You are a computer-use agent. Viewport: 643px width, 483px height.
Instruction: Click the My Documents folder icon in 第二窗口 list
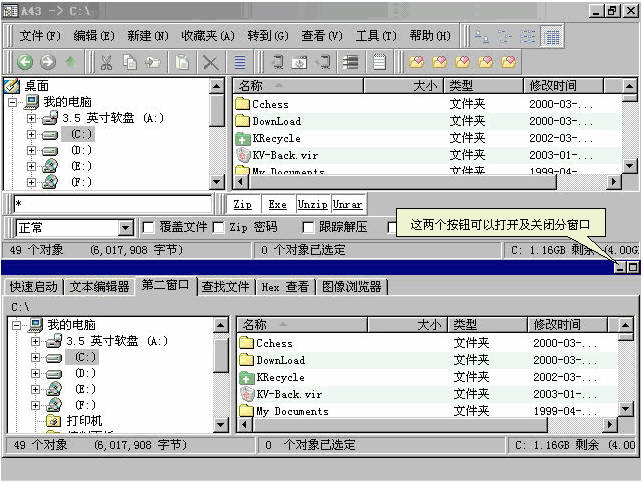click(246, 410)
